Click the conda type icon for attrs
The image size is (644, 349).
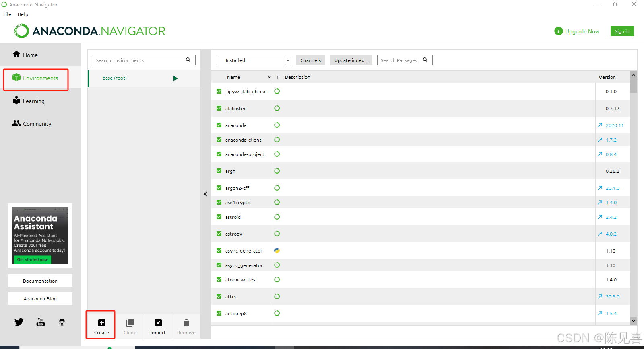277,296
